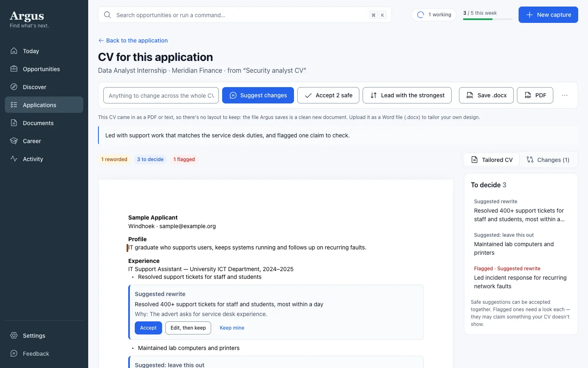The image size is (588, 368).
Task: Accept the suggested rewrite
Action: tap(148, 328)
